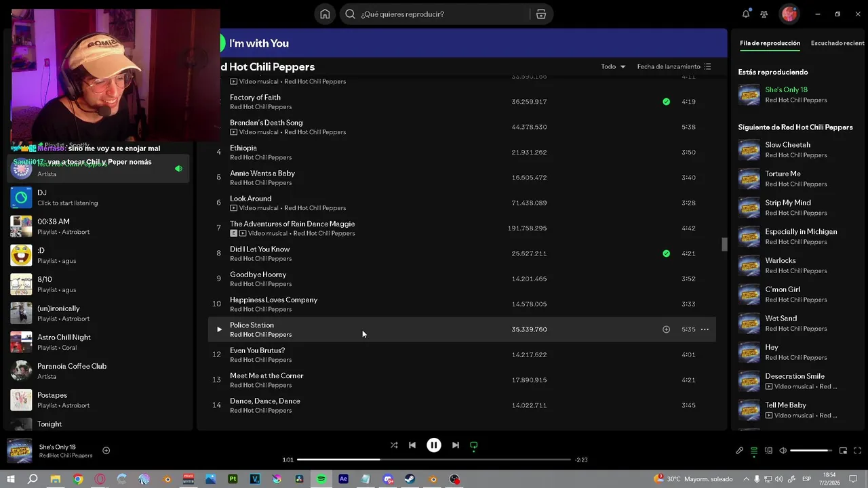This screenshot has width=868, height=488.
Task: Add She's Only 18 to liked songs
Action: click(106, 451)
